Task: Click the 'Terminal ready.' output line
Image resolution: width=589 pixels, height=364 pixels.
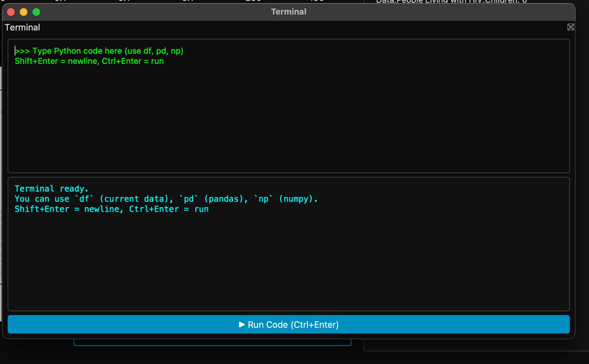Action: tap(52, 189)
